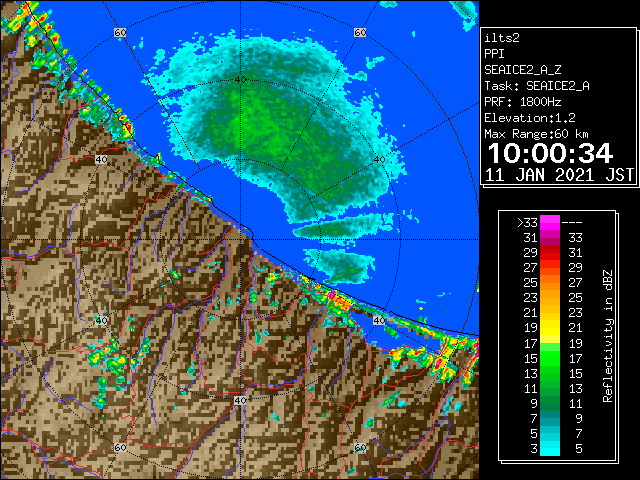Pick the bright green 15–17 dBZ swatch
Image resolution: width=640 pixels, height=480 pixels.
pos(550,358)
